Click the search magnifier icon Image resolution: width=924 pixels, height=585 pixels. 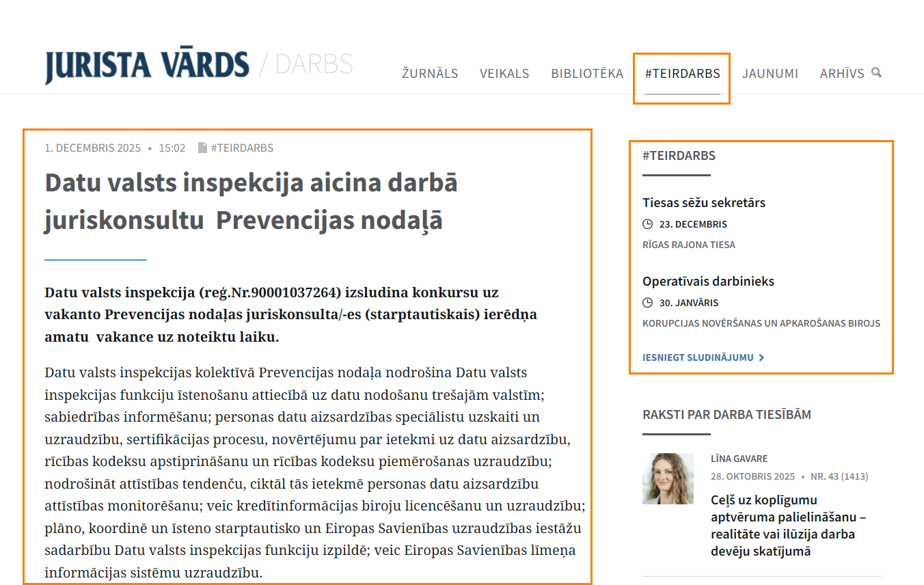(x=877, y=72)
